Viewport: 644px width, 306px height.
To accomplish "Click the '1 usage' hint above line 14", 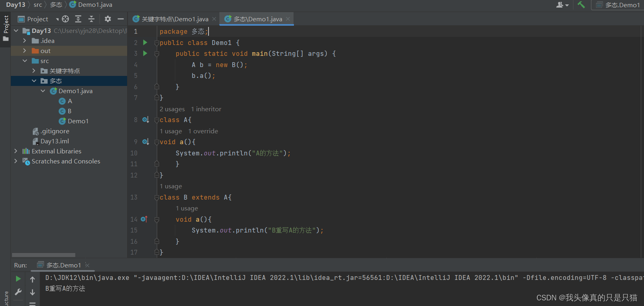I will (x=187, y=208).
